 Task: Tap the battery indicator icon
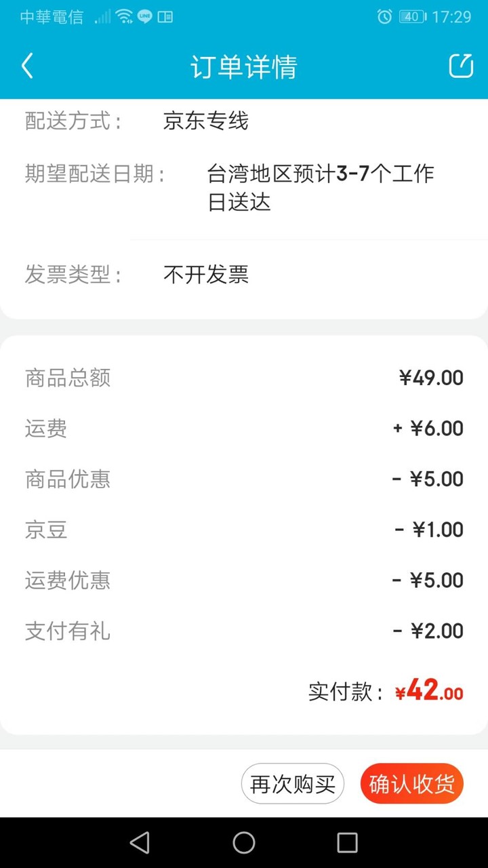[x=412, y=17]
